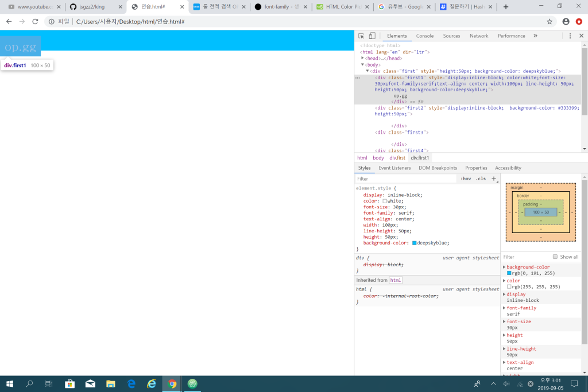View site info icon in address bar
The width and height of the screenshot is (588, 392).
coord(51,22)
